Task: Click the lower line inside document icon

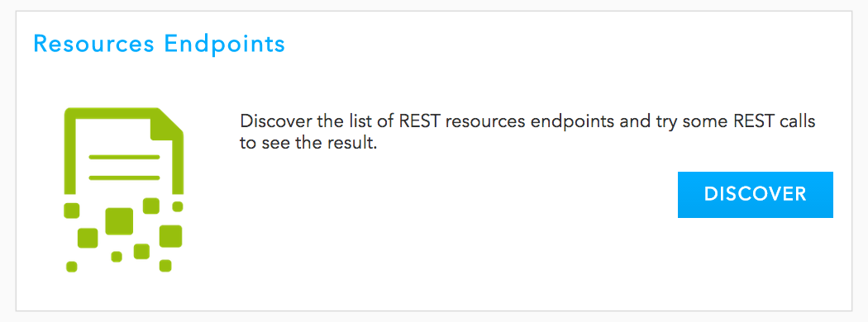Action: pos(124,178)
